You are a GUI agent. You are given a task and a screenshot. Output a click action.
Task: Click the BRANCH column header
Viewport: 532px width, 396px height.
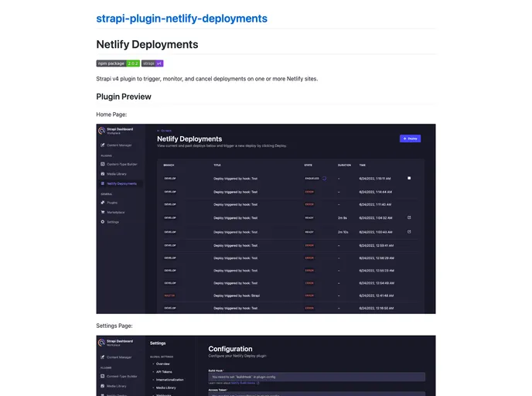click(169, 166)
